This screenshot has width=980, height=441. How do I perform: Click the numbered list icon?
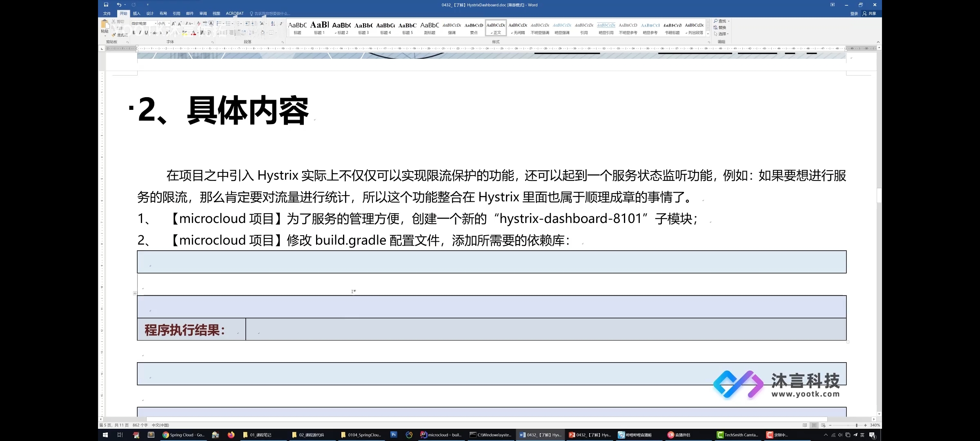point(228,24)
